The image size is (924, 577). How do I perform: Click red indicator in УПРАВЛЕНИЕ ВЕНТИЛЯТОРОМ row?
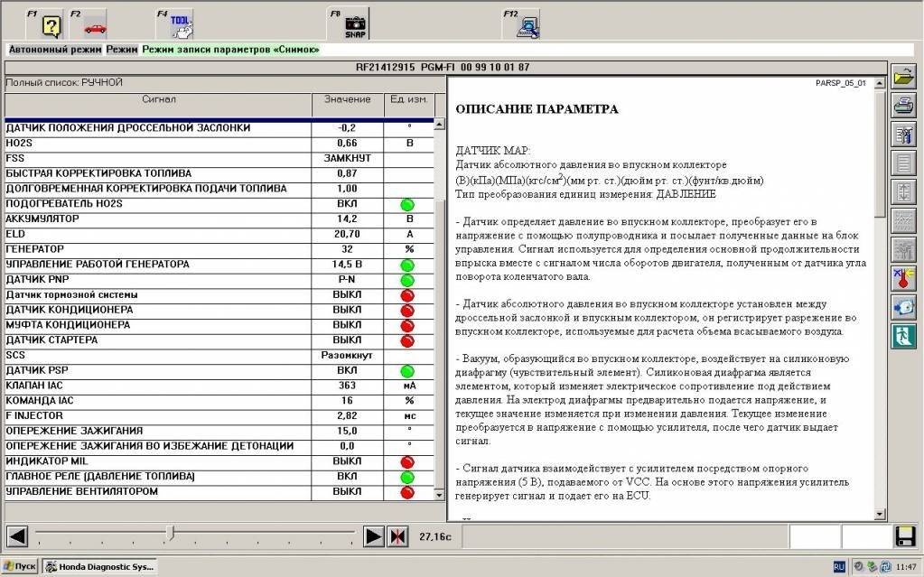tap(407, 493)
